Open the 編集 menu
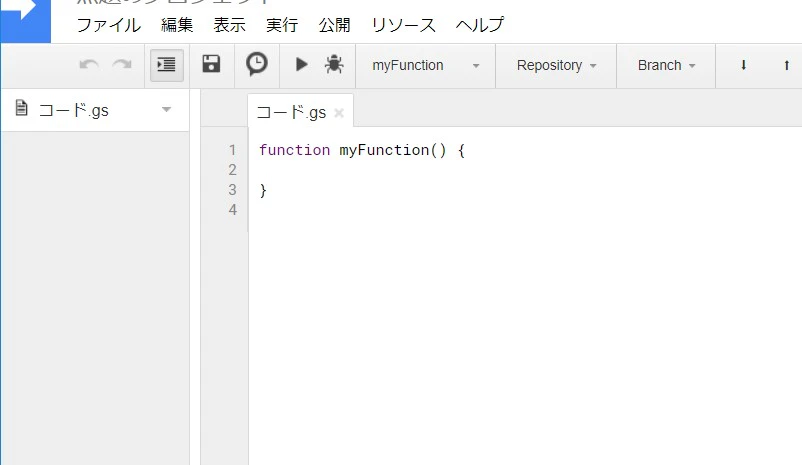 pyautogui.click(x=177, y=25)
